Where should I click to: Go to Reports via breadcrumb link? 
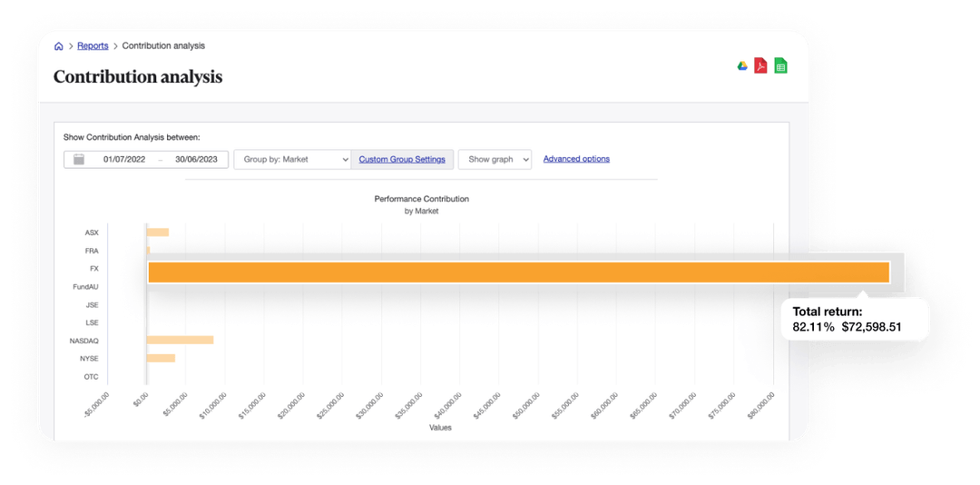tap(93, 46)
